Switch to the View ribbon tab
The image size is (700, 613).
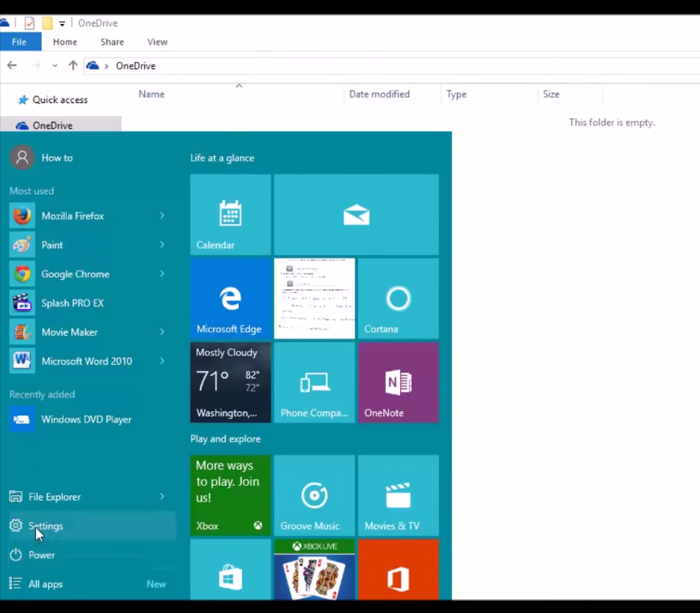[157, 41]
